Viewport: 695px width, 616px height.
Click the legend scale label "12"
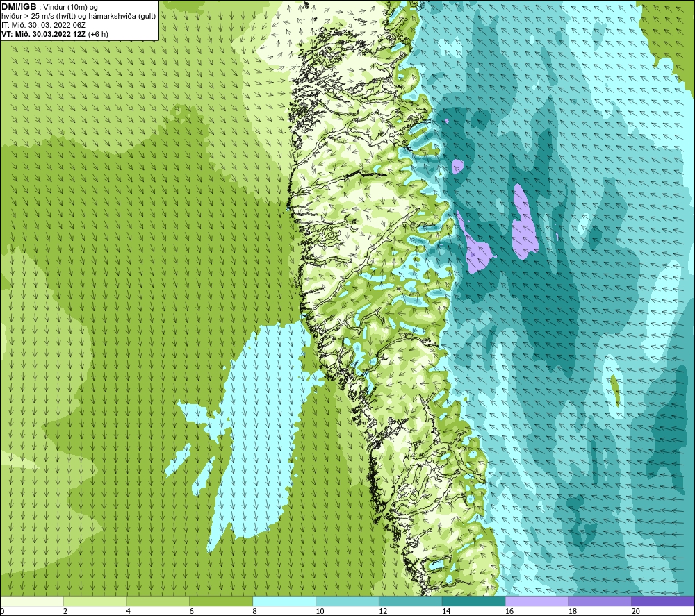pos(383,611)
